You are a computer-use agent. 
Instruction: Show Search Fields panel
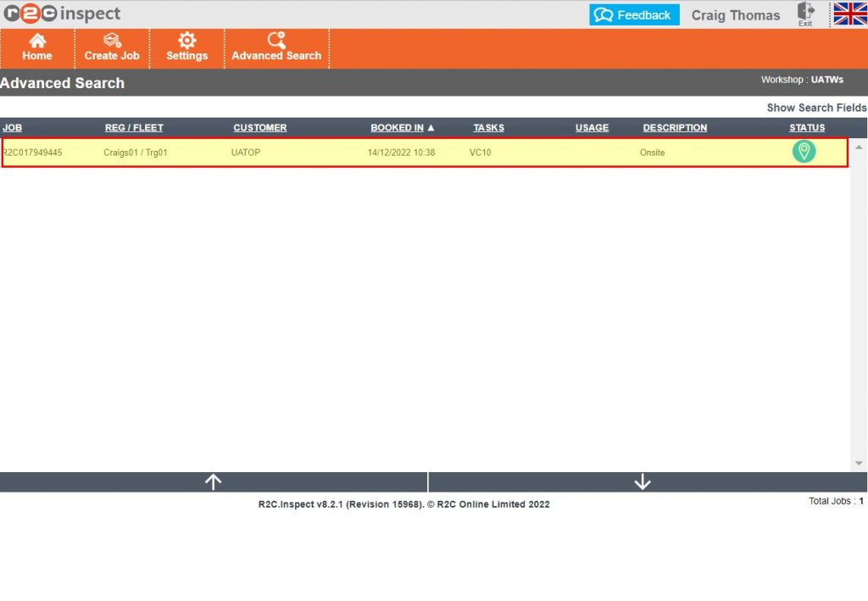[x=816, y=108]
